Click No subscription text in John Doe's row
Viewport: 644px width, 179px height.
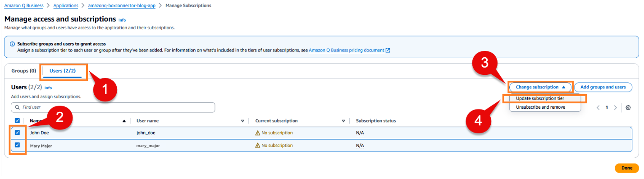(277, 133)
